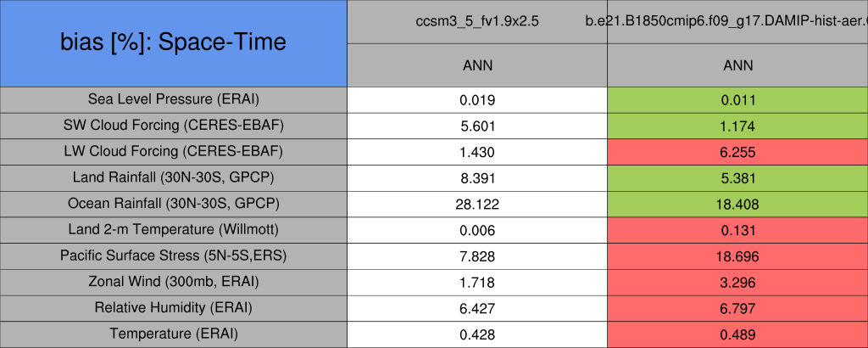This screenshot has width=868, height=348.
Task: Select the Land 2-m Temperature (Willmott) row
Action: [x=174, y=230]
